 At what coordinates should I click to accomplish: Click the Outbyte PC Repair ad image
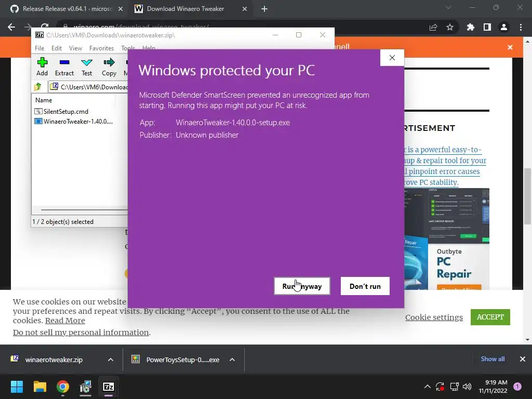click(446, 239)
